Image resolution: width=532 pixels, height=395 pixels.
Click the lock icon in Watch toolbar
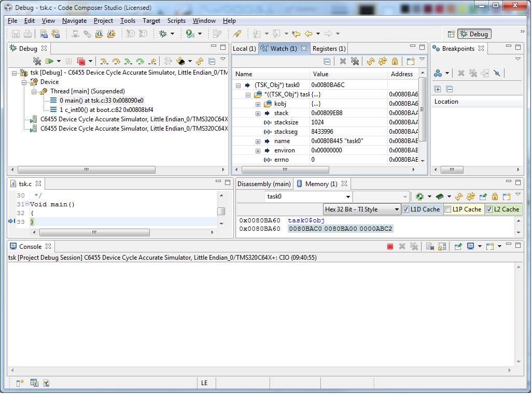[x=395, y=61]
